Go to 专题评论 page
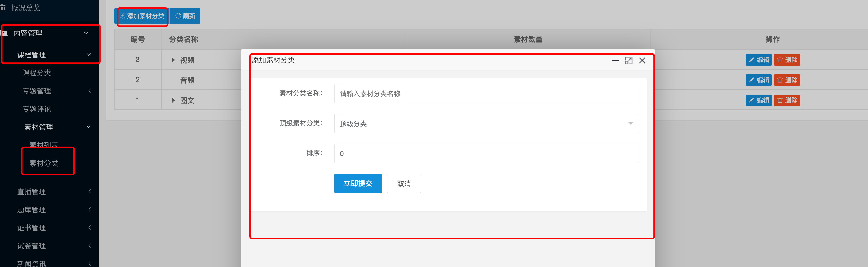Screen dimensions: 868x267 click(x=37, y=109)
